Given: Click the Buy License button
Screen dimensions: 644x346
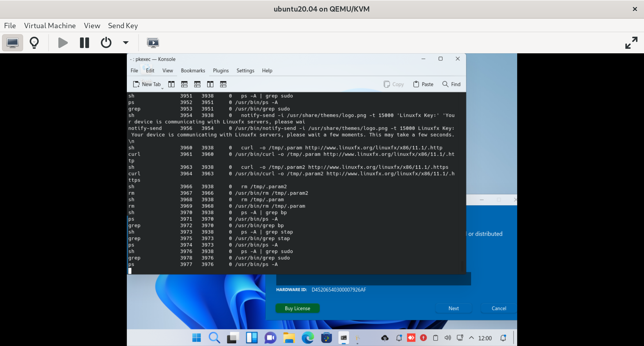Looking at the screenshot, I should [x=297, y=308].
